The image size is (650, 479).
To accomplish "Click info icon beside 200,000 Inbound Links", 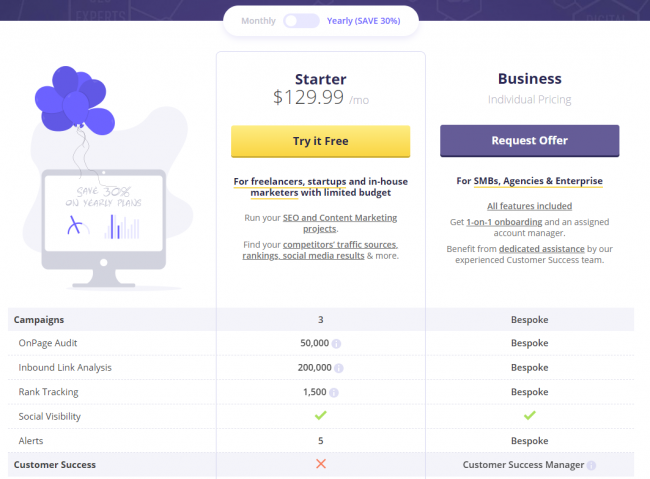I will (x=341, y=367).
